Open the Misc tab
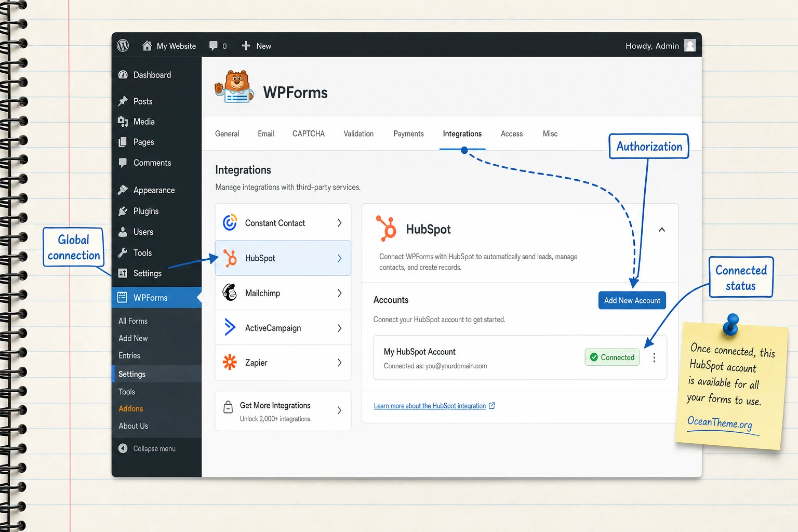Viewport: 798px width, 532px height. pos(550,134)
